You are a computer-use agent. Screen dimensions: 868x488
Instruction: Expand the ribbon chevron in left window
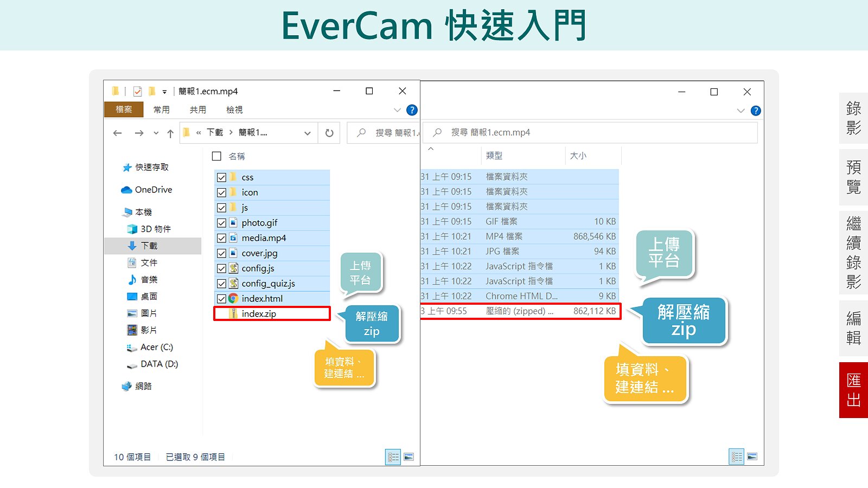397,110
